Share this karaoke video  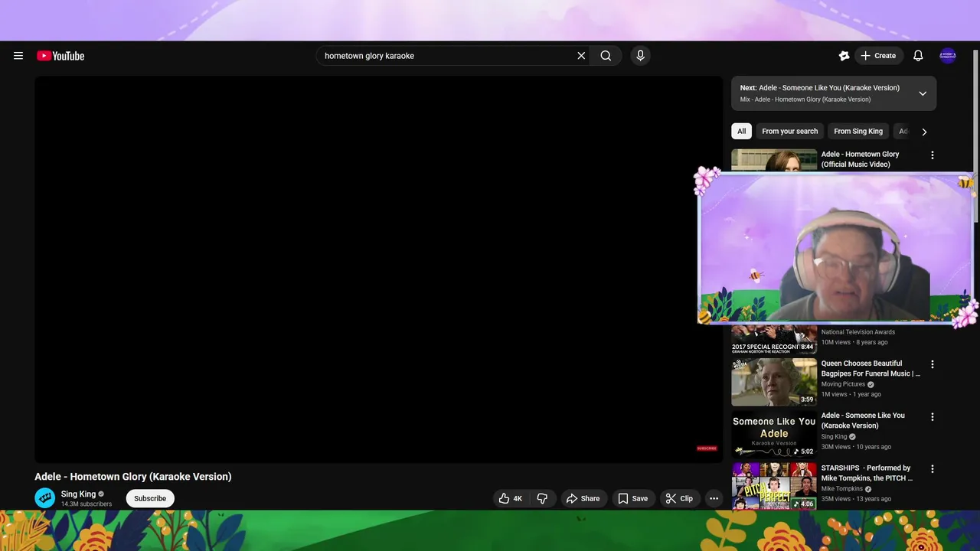click(583, 498)
